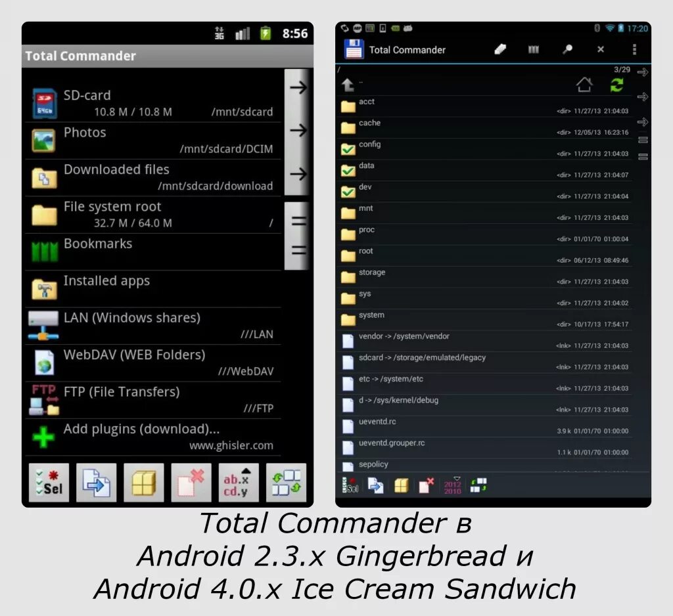This screenshot has height=616, width=673.
Task: Select the storage folder icon
Action: pos(348,277)
